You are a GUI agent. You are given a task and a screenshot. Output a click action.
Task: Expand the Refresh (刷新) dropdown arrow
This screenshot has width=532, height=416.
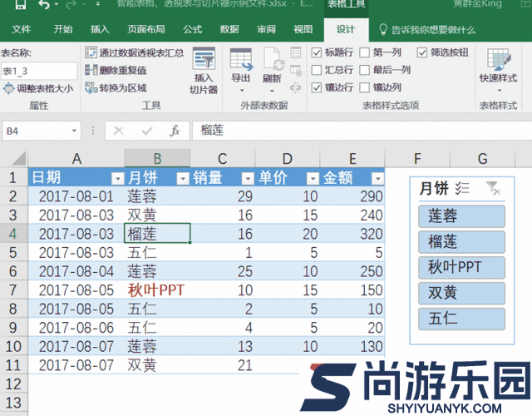(x=272, y=91)
